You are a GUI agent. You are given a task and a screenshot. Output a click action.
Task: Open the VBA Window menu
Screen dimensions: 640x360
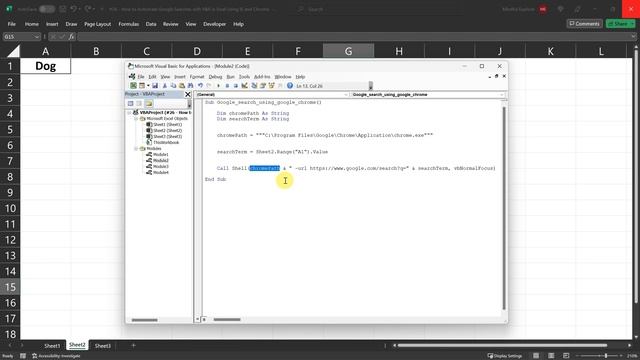(x=283, y=77)
